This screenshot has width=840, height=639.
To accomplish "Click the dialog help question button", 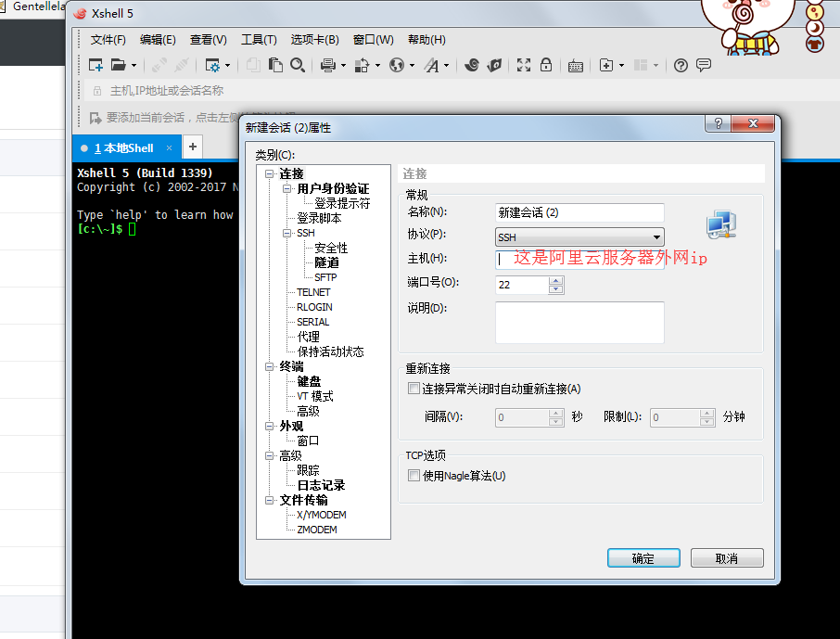I will [719, 123].
